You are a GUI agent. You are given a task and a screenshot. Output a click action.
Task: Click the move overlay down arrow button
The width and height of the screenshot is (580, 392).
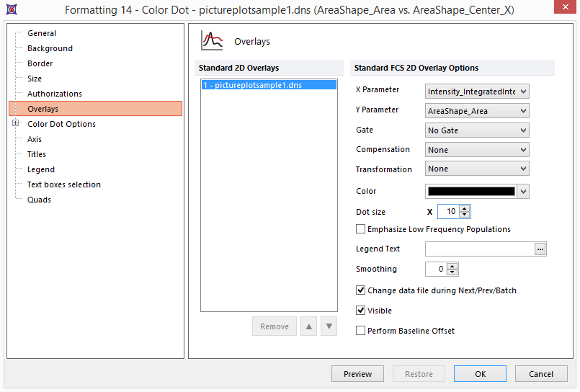[329, 326]
